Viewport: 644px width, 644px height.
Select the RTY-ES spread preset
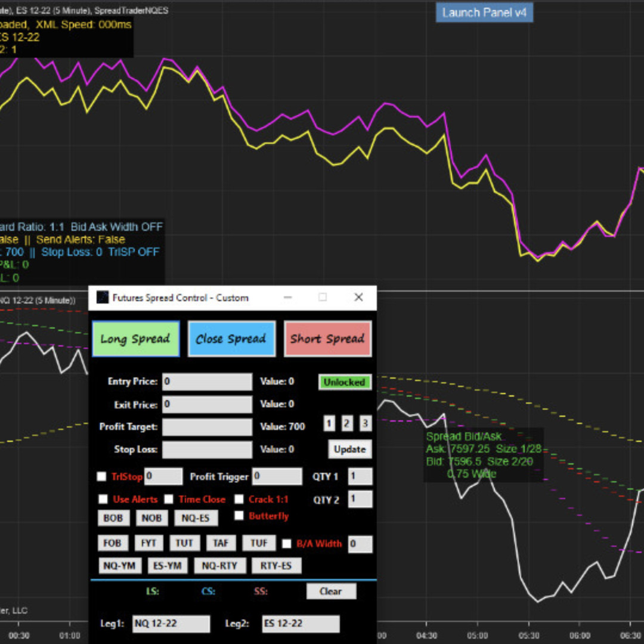point(276,565)
